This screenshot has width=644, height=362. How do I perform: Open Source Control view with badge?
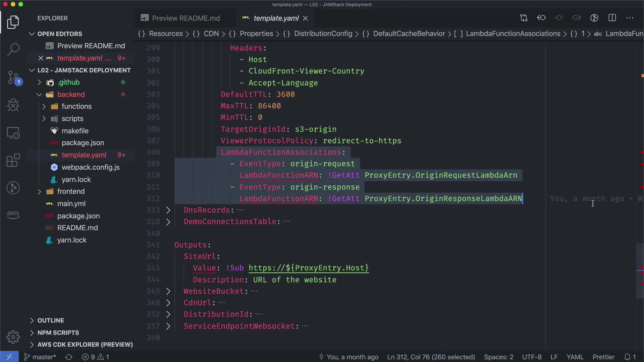(13, 77)
